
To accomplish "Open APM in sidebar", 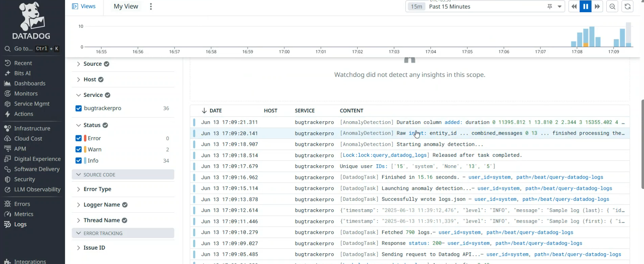I will click(20, 149).
